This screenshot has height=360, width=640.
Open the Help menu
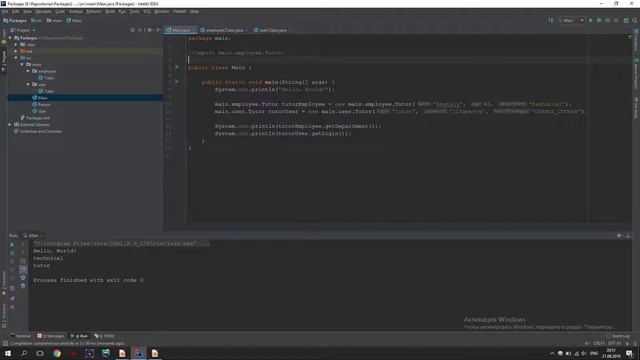tap(194, 11)
